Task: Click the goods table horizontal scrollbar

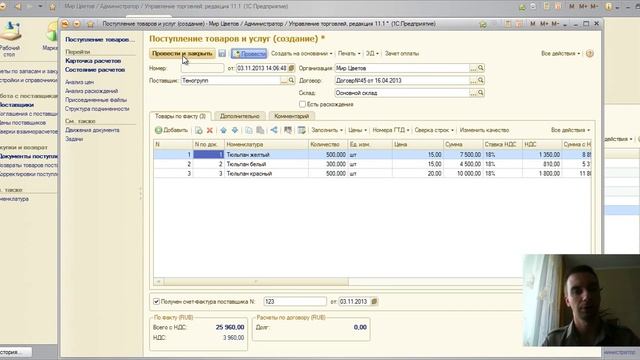Action: pyautogui.click(x=256, y=281)
